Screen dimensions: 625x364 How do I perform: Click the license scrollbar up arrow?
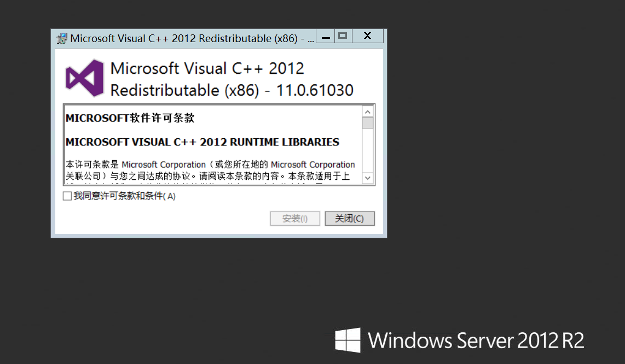368,111
